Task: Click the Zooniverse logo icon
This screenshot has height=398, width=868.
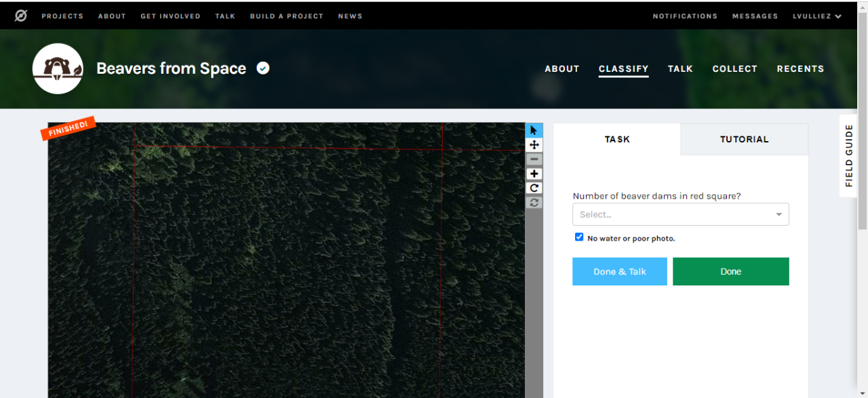Action: click(x=21, y=16)
